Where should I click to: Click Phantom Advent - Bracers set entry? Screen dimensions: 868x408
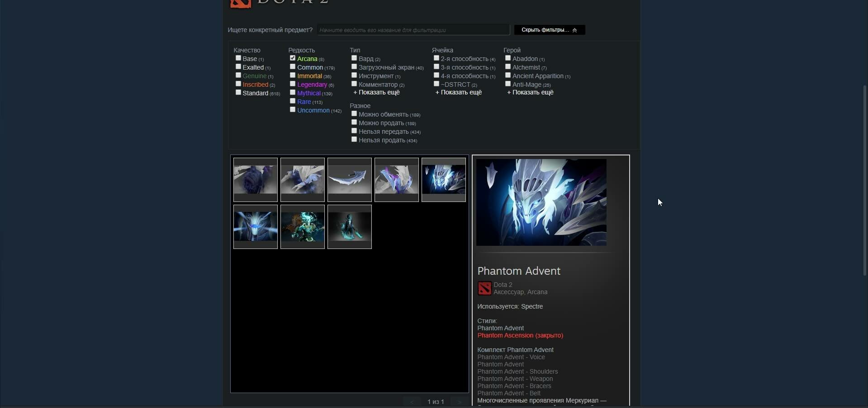point(514,386)
